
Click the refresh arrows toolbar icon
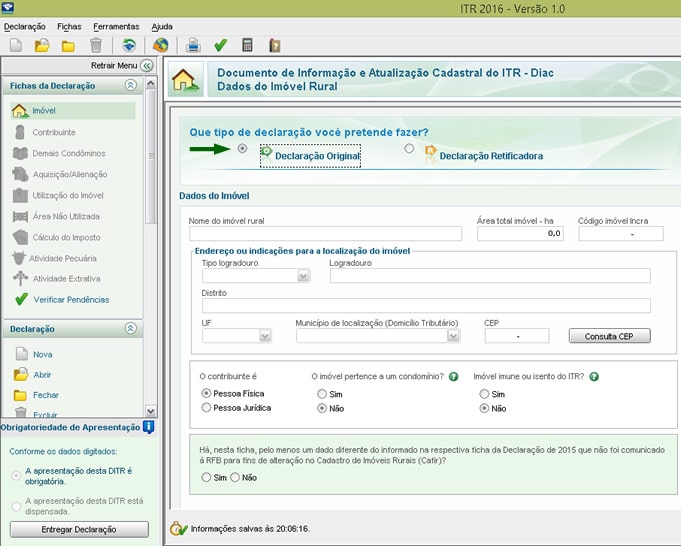[129, 45]
